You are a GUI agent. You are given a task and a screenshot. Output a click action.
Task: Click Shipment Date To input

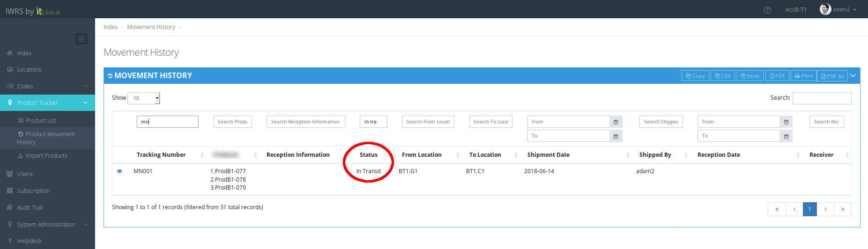pyautogui.click(x=569, y=136)
